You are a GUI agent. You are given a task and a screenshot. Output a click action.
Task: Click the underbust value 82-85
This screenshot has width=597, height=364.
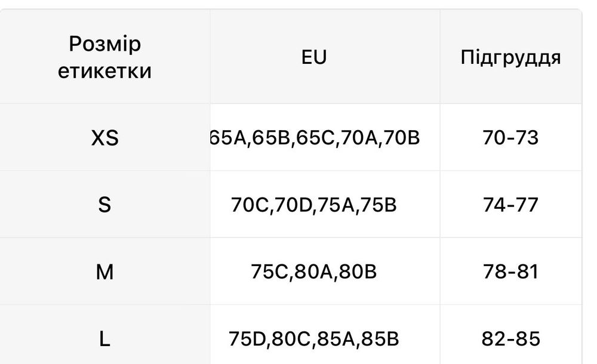point(510,339)
